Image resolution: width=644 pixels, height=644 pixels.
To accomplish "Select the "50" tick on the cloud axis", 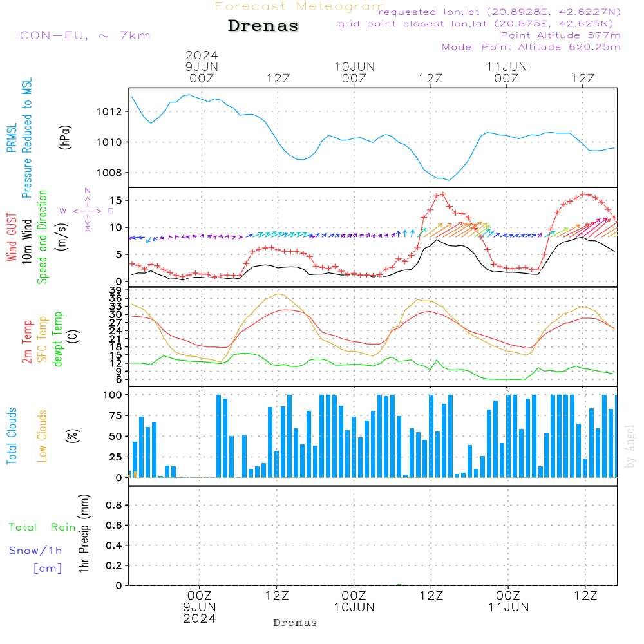I will pos(116,437).
